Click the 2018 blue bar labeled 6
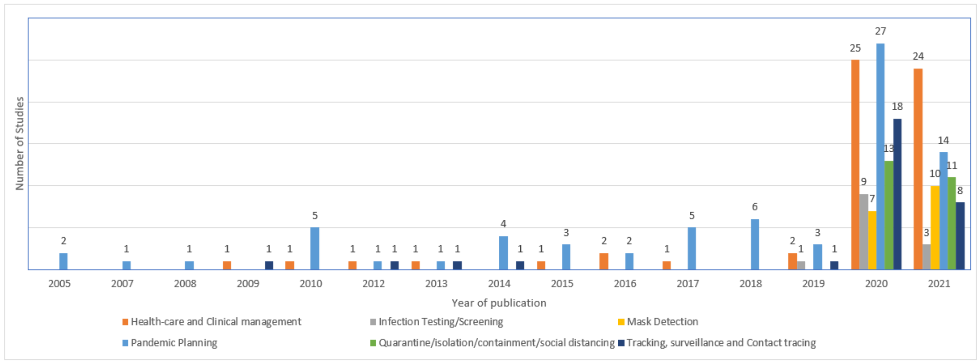This screenshot has width=980, height=364. pos(754,244)
